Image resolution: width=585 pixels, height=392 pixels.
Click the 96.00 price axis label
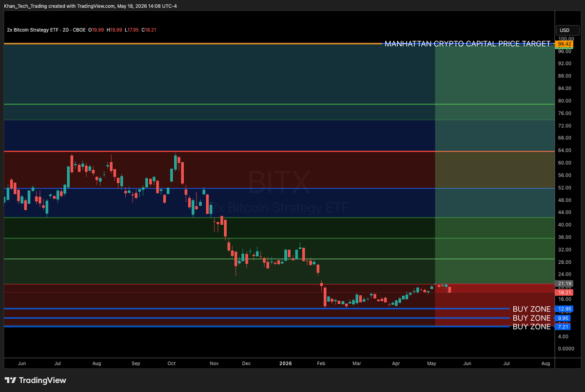pyautogui.click(x=565, y=51)
